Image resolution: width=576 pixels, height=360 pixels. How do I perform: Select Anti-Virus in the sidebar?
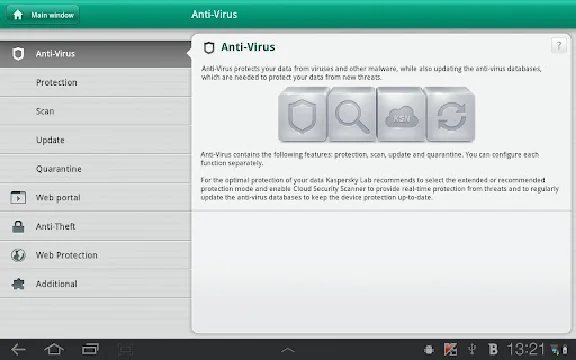95,54
